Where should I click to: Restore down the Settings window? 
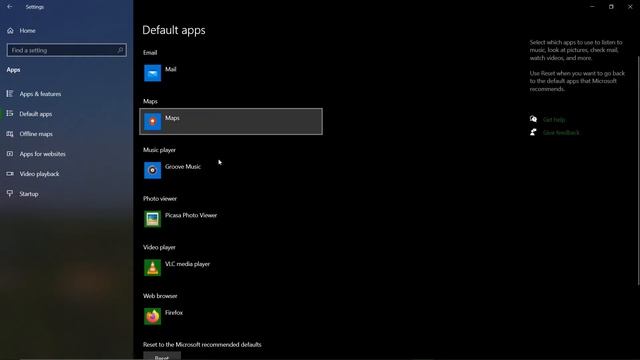(611, 7)
